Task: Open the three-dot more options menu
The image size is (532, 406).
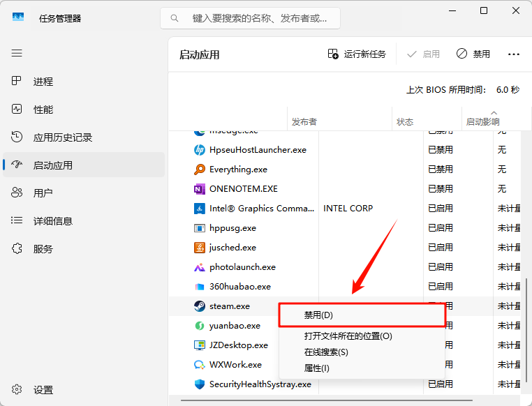Action: [514, 54]
